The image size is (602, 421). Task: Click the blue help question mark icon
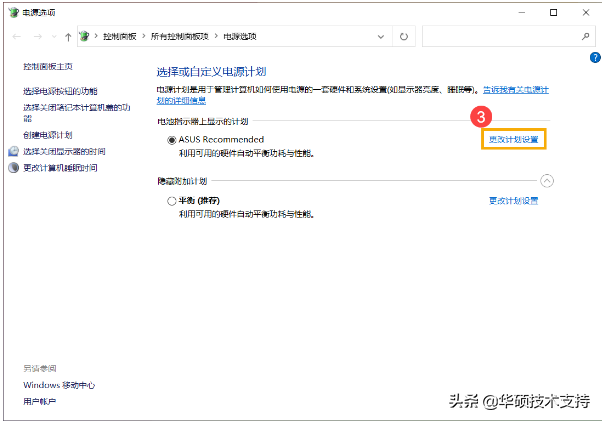pyautogui.click(x=595, y=58)
